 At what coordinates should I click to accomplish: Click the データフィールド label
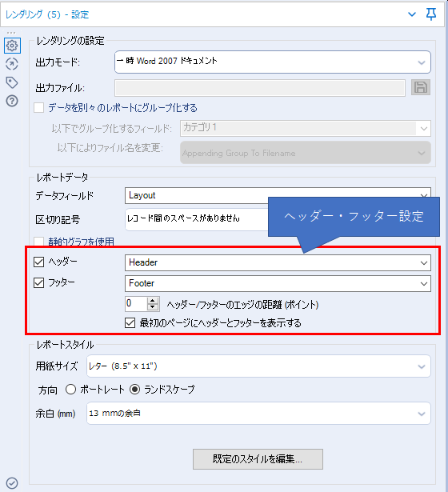(64, 196)
